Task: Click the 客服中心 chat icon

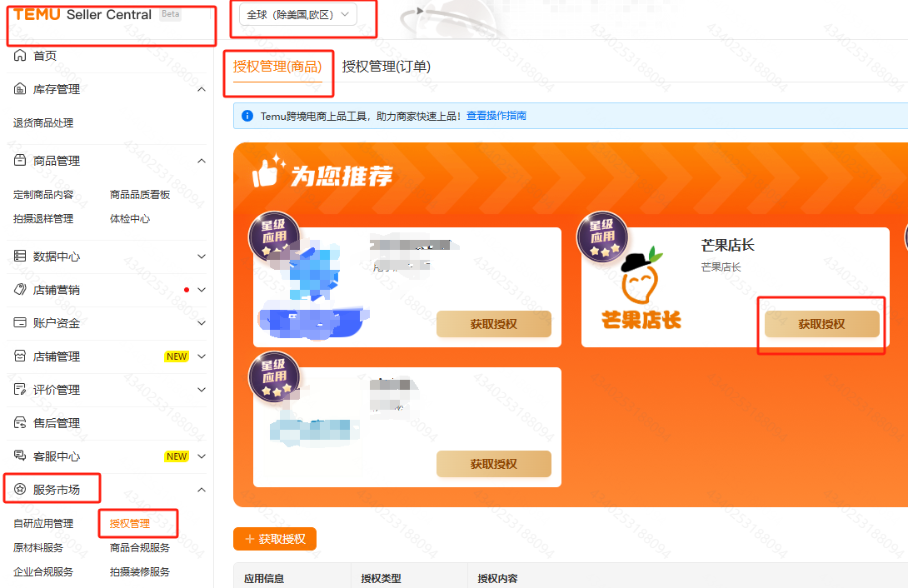Action: pyautogui.click(x=20, y=456)
